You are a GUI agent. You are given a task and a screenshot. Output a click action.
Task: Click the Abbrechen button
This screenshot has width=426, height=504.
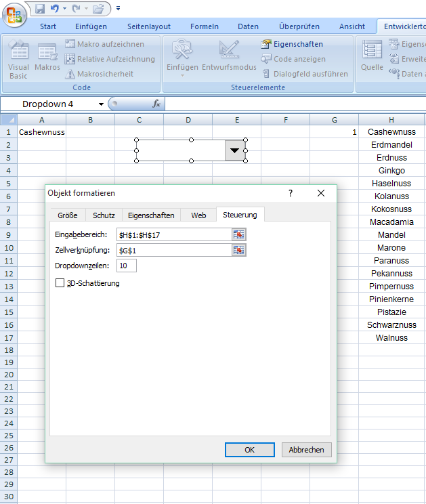click(x=306, y=449)
